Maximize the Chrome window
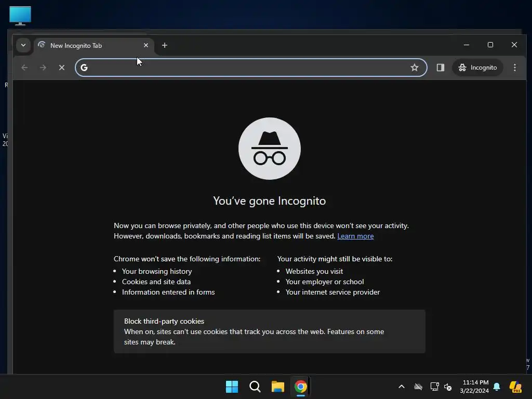Image resolution: width=532 pixels, height=399 pixels. pyautogui.click(x=490, y=45)
